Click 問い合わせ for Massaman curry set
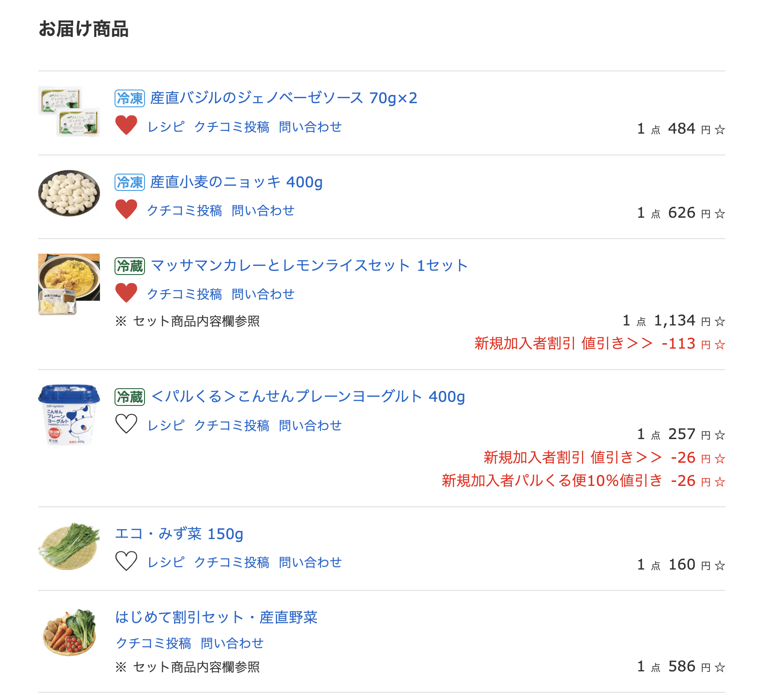The height and width of the screenshot is (700, 769). 263,294
